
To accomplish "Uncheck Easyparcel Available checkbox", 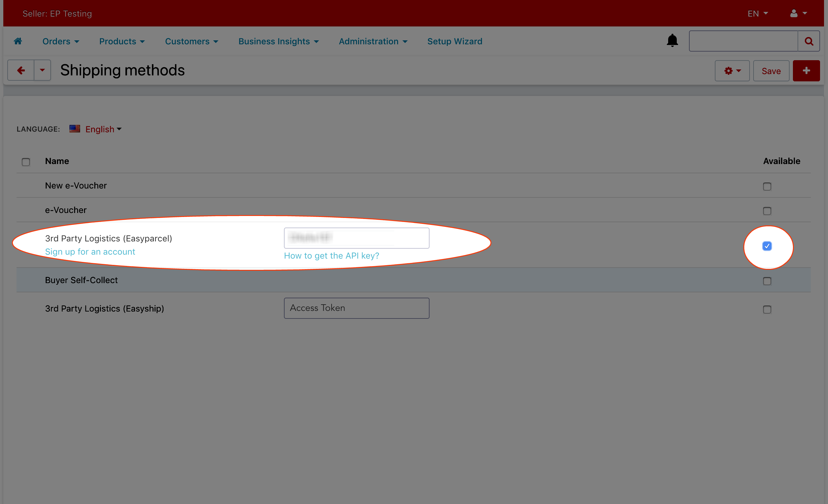I will pos(766,246).
